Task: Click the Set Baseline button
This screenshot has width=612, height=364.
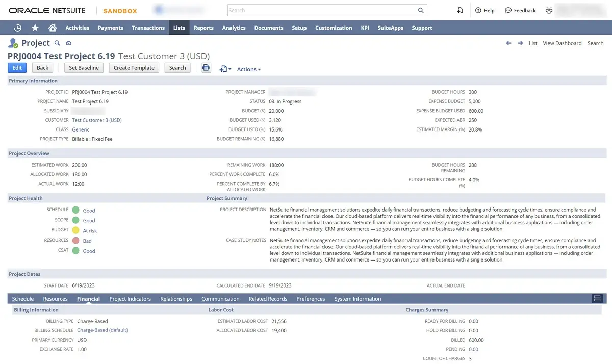Action: click(x=84, y=68)
